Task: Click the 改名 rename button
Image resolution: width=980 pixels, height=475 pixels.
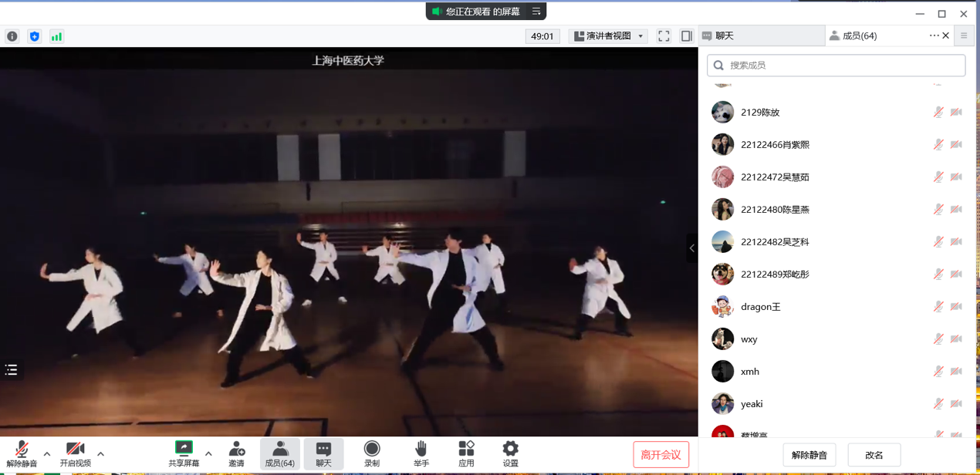Action: (874, 455)
